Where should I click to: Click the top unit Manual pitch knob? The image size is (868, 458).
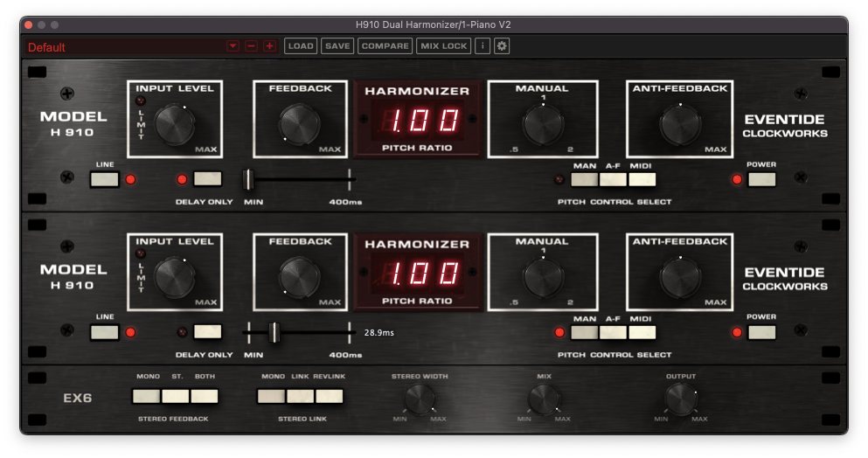point(543,123)
